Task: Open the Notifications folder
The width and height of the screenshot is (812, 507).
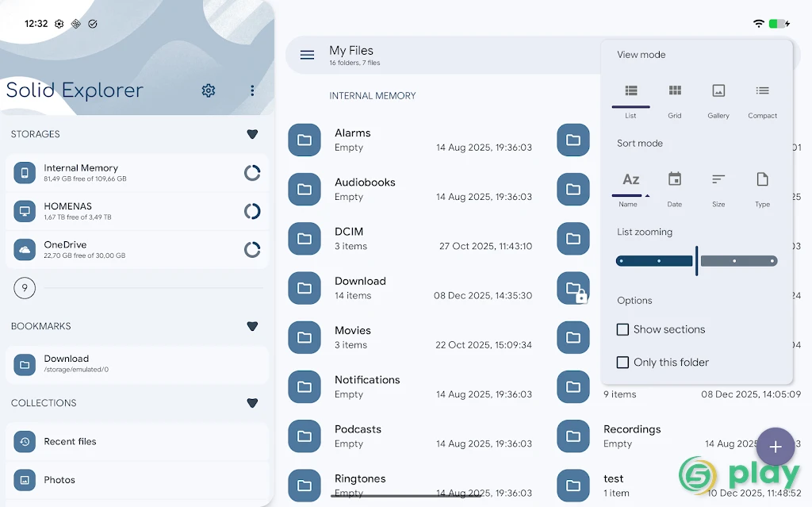Action: click(x=410, y=386)
